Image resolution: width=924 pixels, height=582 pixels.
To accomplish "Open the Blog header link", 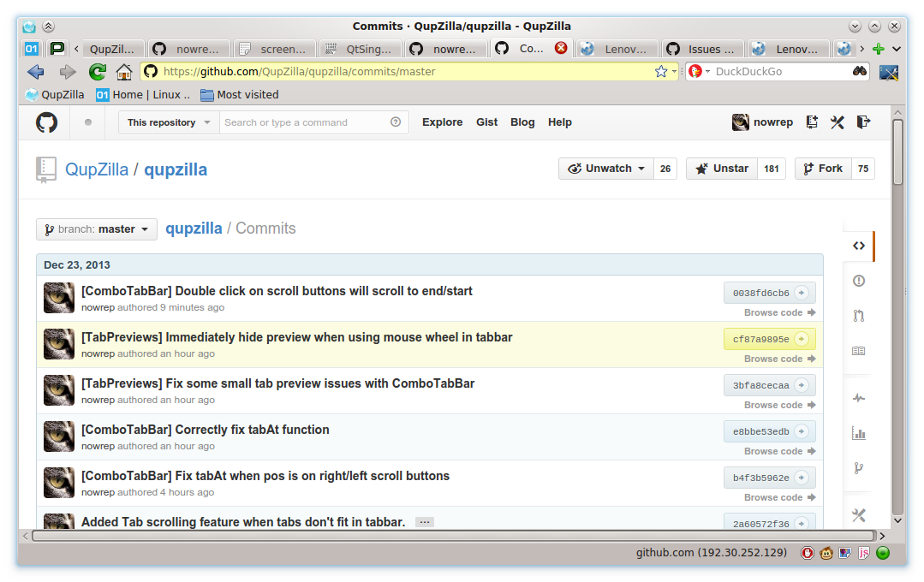I will 522,122.
